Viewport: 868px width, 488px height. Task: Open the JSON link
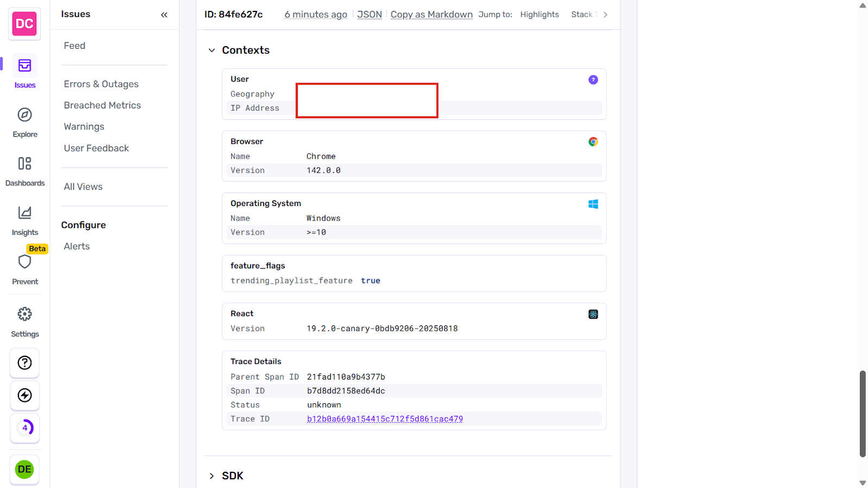coord(369,14)
